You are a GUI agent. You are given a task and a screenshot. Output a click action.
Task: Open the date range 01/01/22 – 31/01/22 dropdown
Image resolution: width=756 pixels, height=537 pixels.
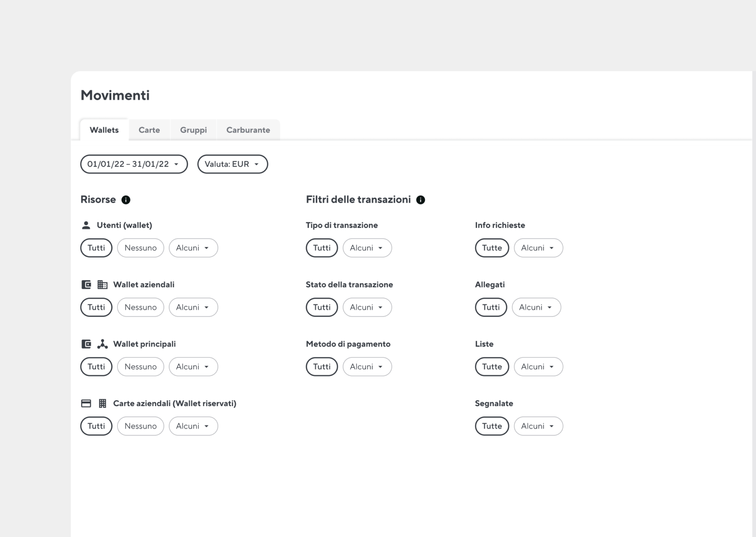[x=134, y=164]
